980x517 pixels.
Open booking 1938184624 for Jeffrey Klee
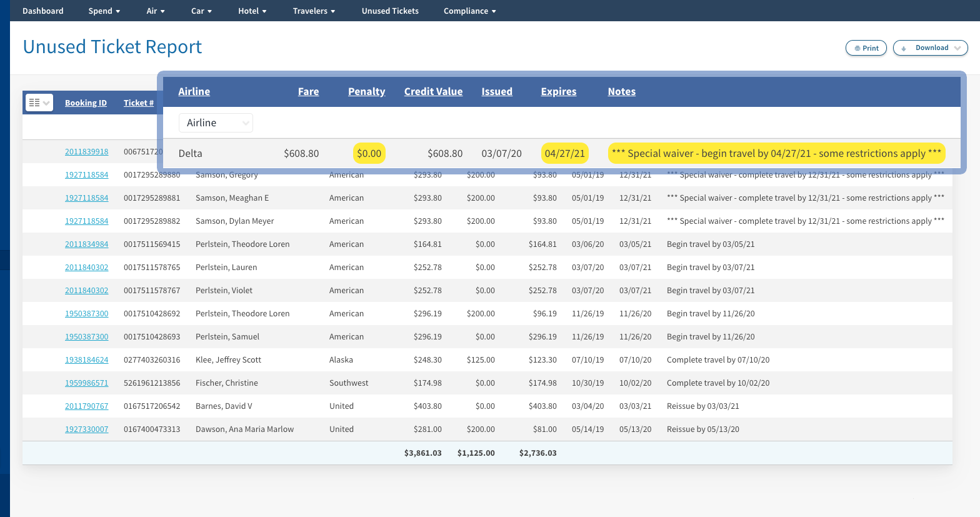point(86,360)
